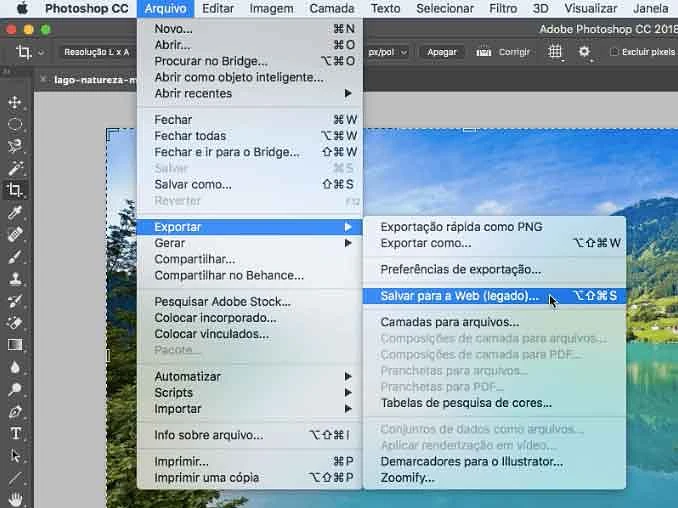Open the Filtro menu
The height and width of the screenshot is (508, 678).
click(502, 8)
